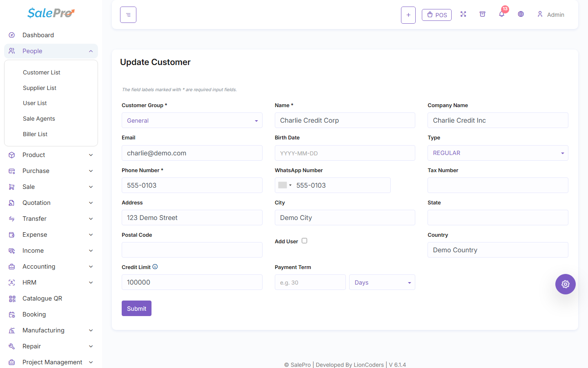Focus the Email field charlie@demo.com
Image resolution: width=588 pixels, height=368 pixels.
click(192, 153)
